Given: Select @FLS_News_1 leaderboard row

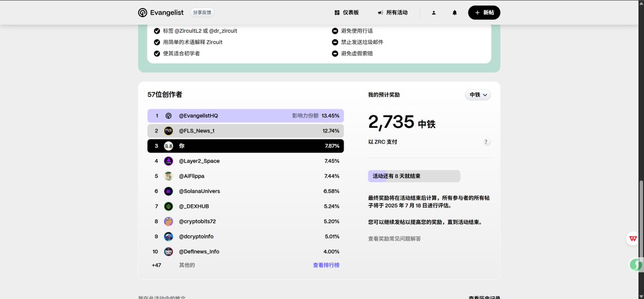Looking at the screenshot, I should [x=246, y=130].
